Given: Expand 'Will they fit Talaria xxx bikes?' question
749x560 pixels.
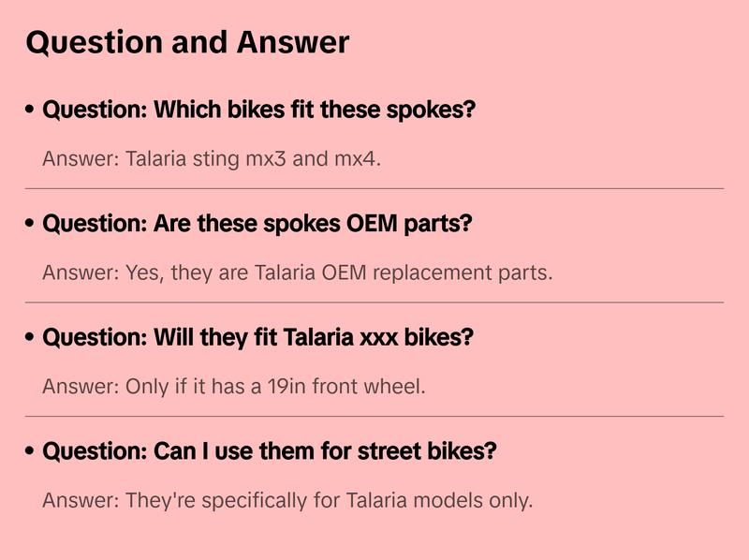Looking at the screenshot, I should tap(258, 338).
